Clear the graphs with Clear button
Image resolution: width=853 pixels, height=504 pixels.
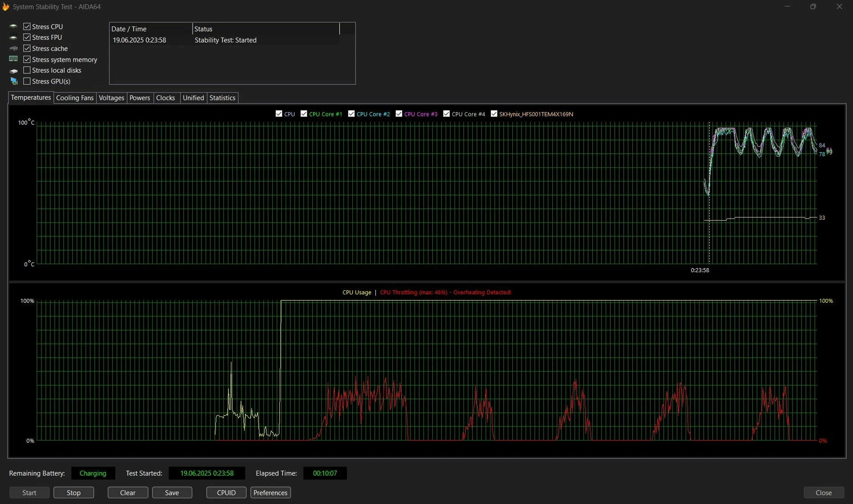point(128,492)
